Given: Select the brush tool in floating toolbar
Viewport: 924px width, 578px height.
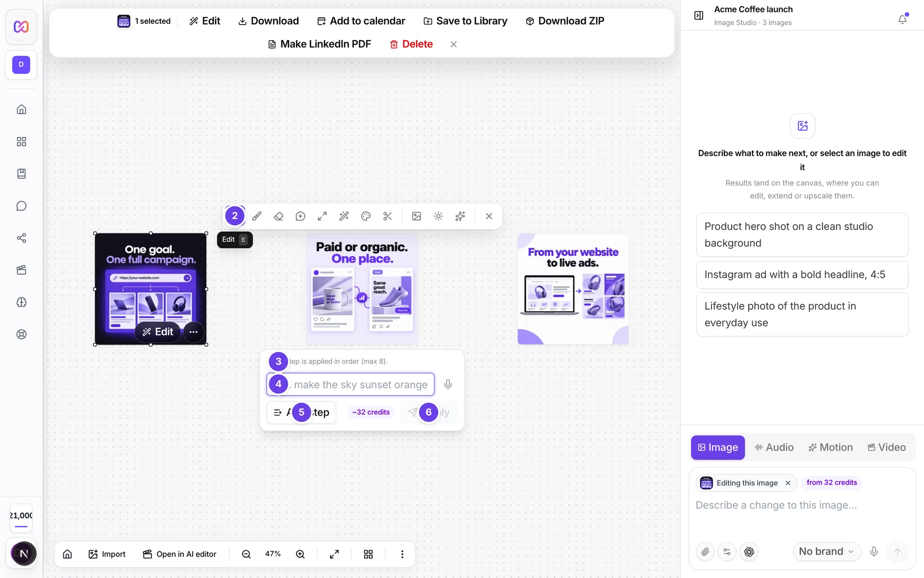Looking at the screenshot, I should [257, 216].
